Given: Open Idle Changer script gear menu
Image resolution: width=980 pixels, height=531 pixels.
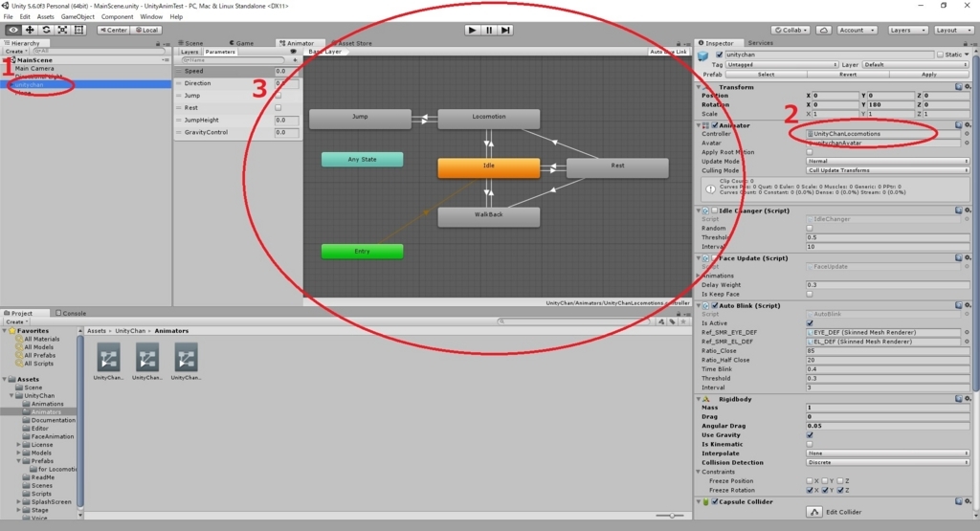Looking at the screenshot, I should [968, 210].
